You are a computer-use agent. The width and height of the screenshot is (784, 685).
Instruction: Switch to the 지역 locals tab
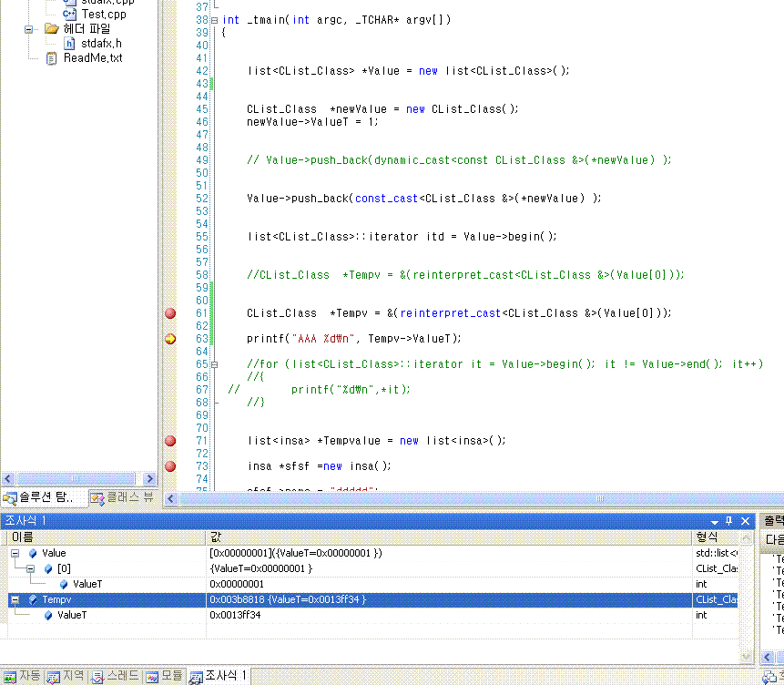pos(66,676)
